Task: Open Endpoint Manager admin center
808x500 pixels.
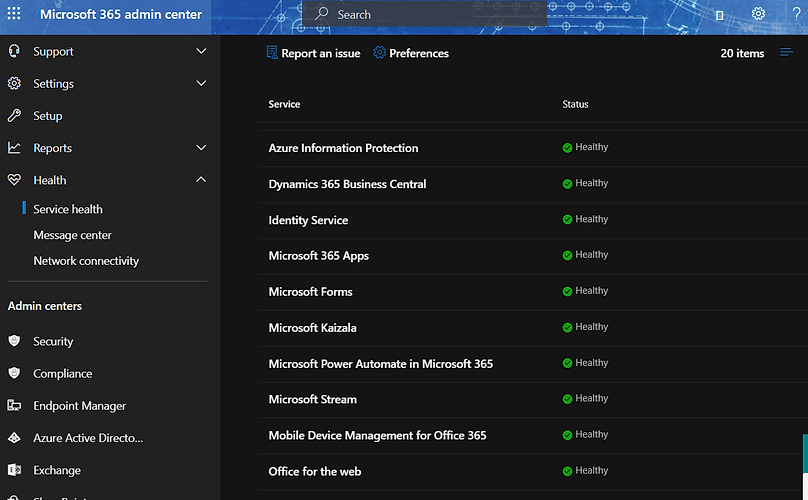Action: click(79, 406)
